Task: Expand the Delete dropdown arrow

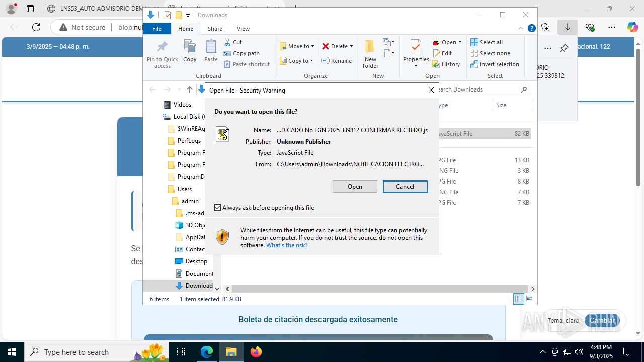Action: click(351, 46)
